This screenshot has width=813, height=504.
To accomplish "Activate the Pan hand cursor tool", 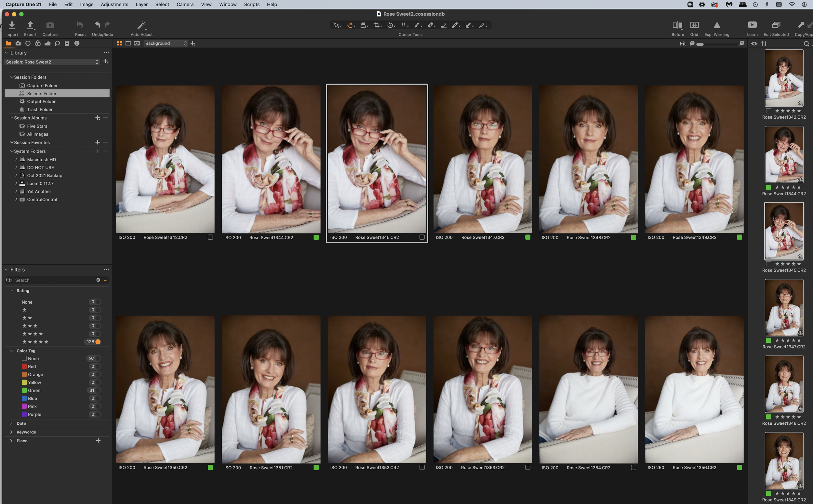I will pos(350,25).
